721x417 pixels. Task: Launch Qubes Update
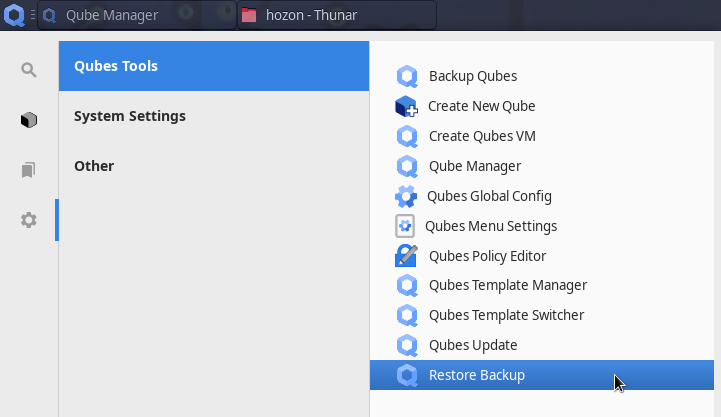click(542, 345)
